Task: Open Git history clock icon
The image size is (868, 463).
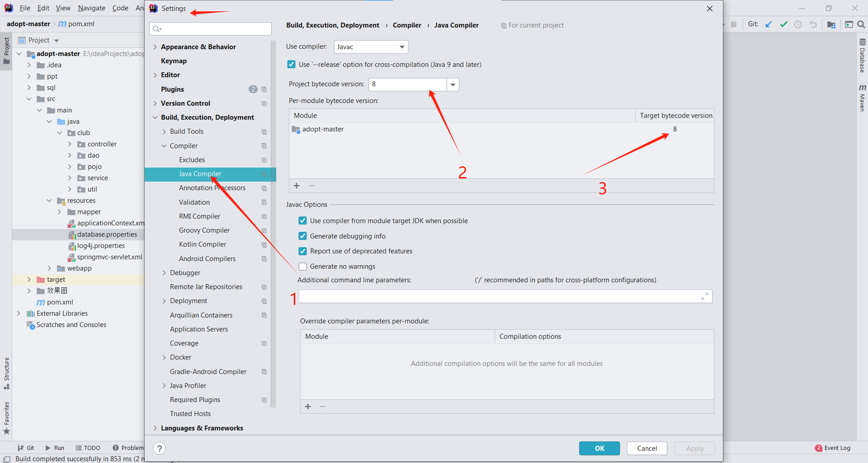Action: 798,24
